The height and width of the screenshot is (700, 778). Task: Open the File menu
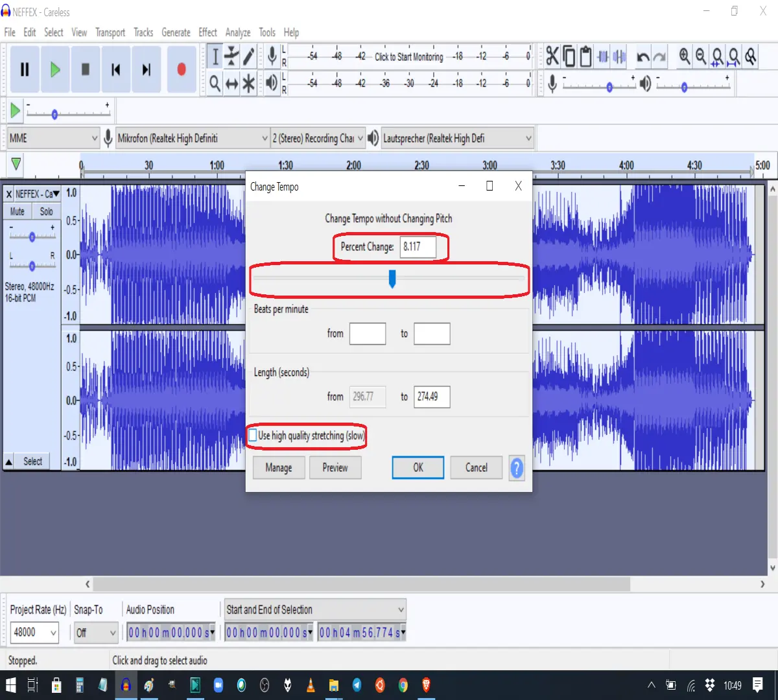(x=10, y=32)
